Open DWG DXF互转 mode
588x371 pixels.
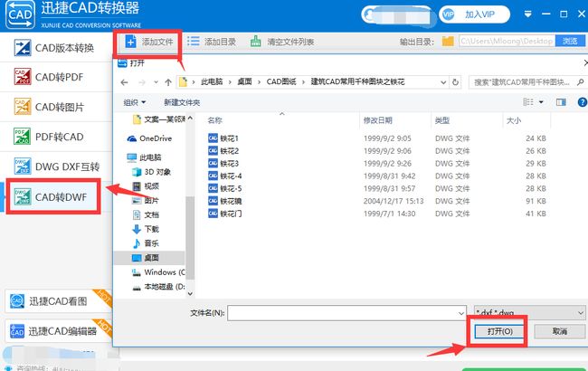pos(56,166)
